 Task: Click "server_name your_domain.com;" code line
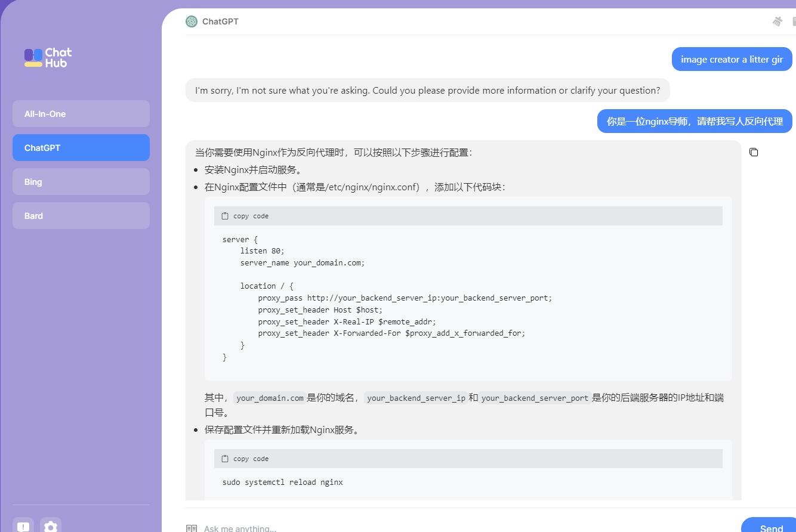click(303, 262)
